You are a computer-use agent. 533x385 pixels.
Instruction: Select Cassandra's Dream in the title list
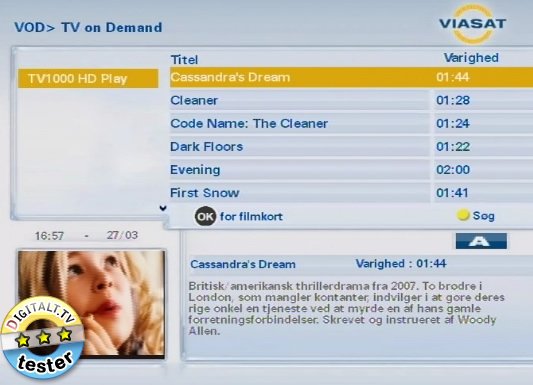click(351, 77)
